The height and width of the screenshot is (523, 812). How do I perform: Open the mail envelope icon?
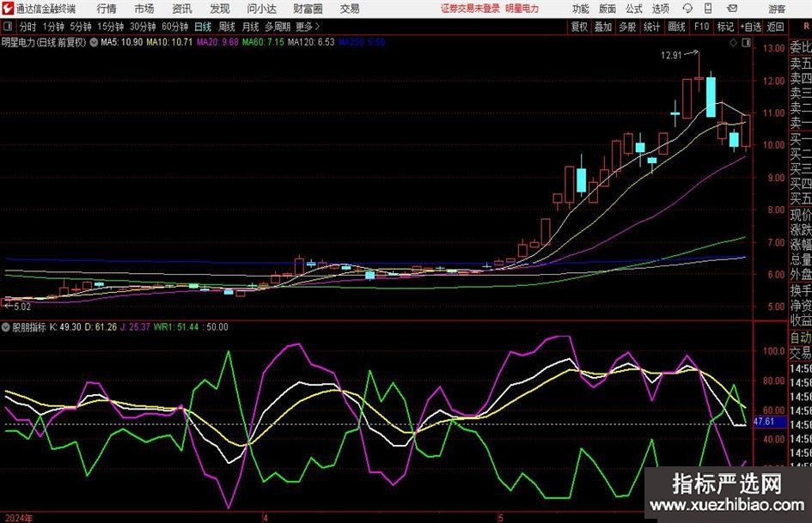coord(732,9)
